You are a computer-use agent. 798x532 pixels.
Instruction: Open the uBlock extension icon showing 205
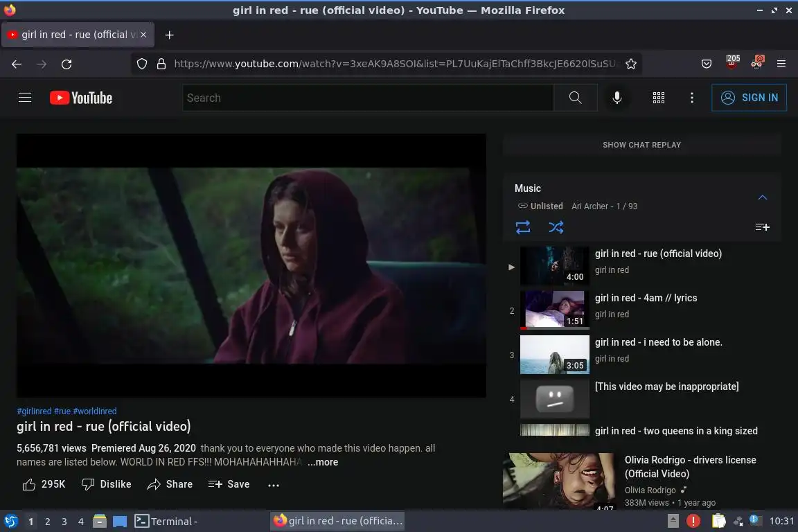732,62
